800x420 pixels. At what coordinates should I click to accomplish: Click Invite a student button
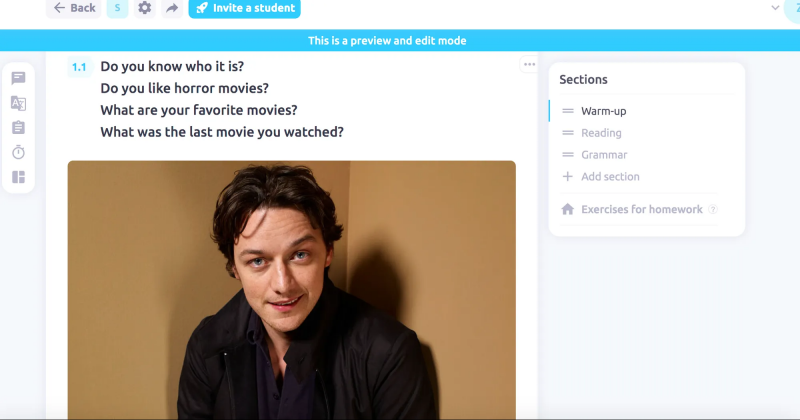coord(244,8)
